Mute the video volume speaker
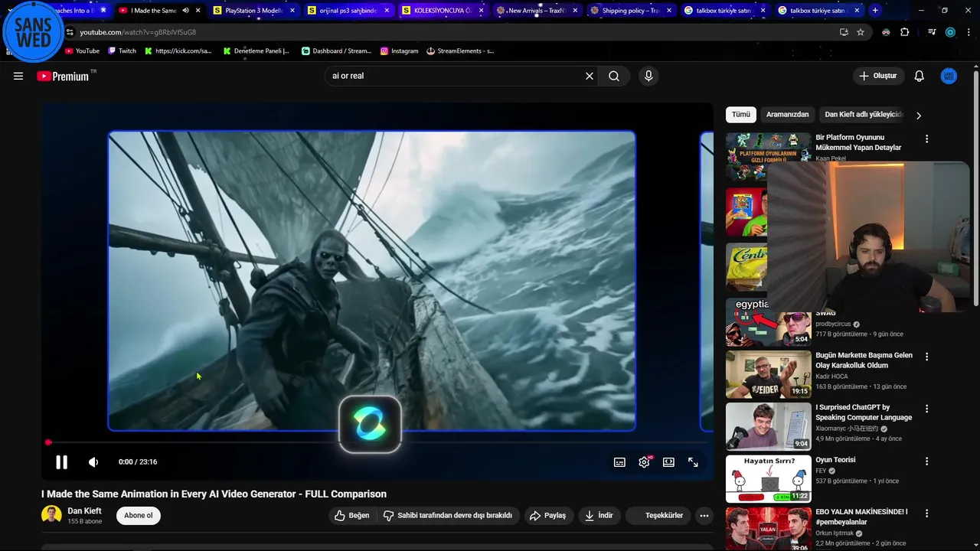The width and height of the screenshot is (980, 551). pos(93,461)
